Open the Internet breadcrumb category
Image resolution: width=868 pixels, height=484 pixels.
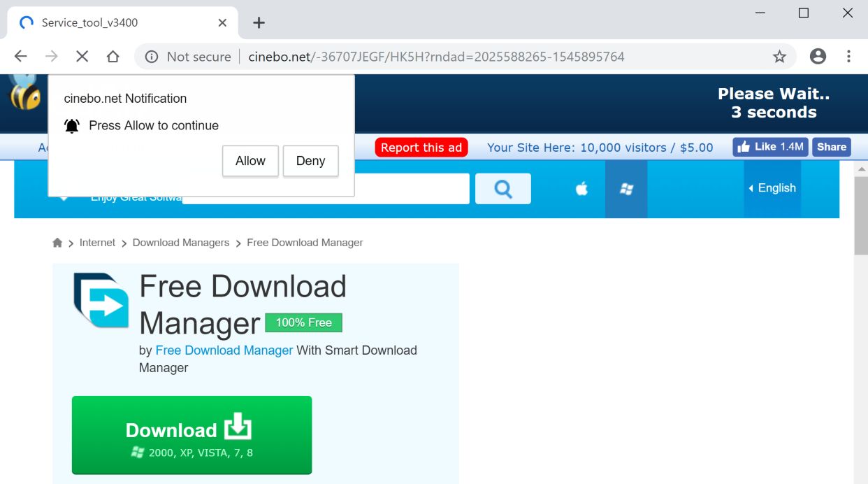click(x=97, y=243)
